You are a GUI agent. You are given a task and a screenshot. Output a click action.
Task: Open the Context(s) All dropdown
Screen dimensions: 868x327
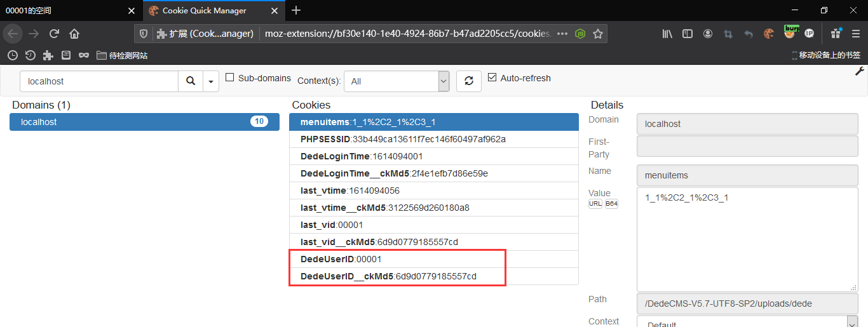pos(397,81)
